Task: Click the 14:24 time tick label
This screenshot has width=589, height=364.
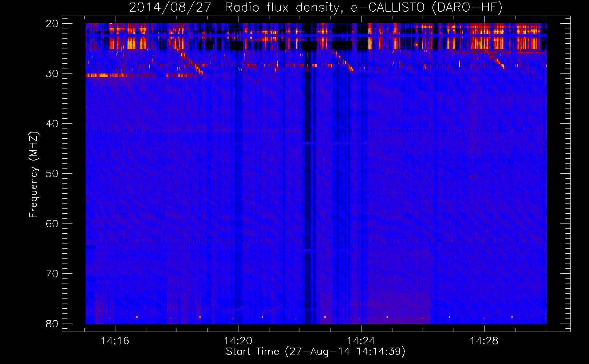Action: (361, 341)
